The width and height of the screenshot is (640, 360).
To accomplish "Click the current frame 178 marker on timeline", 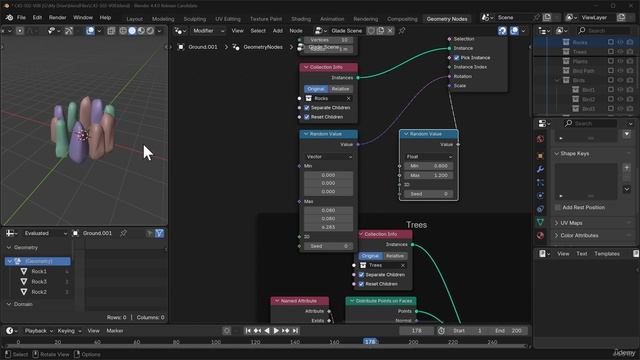I will click(370, 342).
